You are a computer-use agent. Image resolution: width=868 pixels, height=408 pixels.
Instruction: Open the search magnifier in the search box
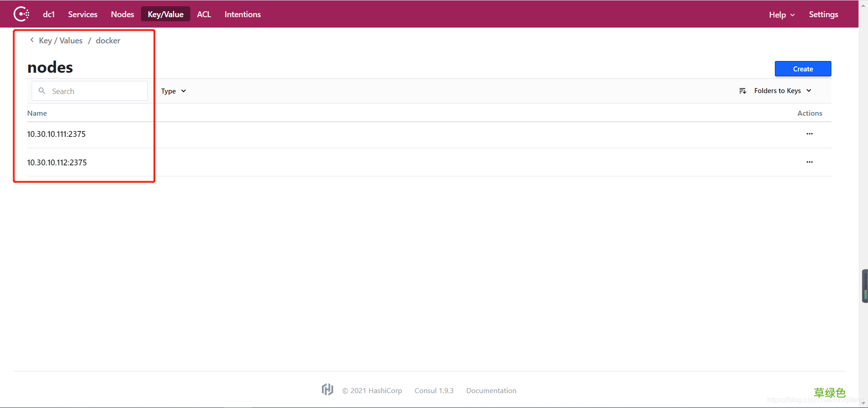click(x=42, y=91)
